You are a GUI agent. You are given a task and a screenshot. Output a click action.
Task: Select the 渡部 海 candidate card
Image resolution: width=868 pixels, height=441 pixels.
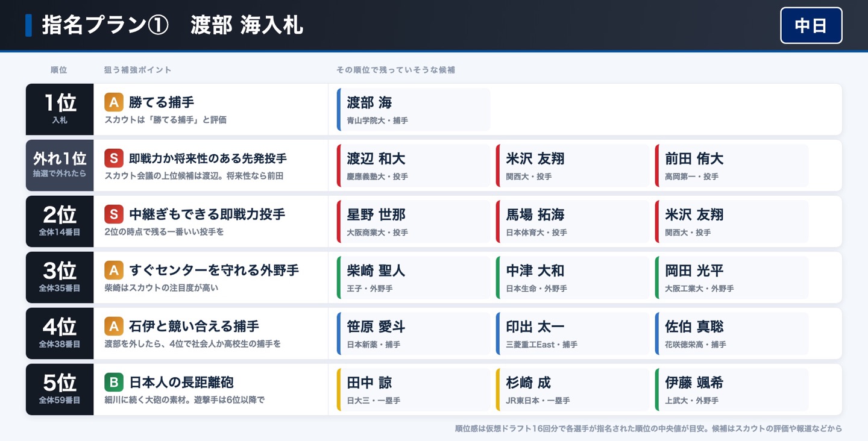point(414,110)
